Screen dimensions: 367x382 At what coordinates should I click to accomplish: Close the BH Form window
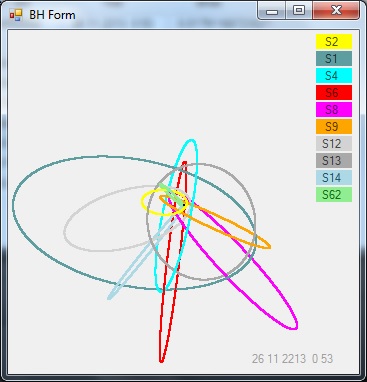pos(336,11)
